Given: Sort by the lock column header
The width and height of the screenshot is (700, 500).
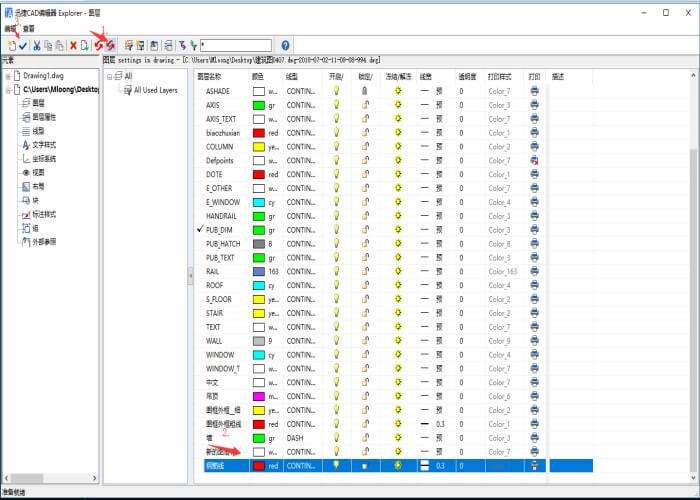Looking at the screenshot, I should point(366,77).
